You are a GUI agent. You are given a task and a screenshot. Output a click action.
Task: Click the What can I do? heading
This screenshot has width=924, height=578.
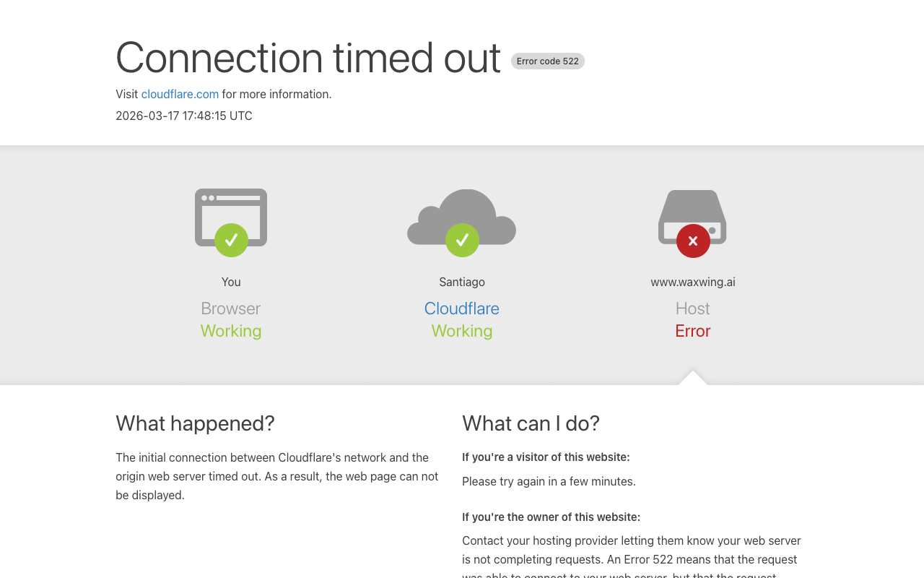[531, 423]
